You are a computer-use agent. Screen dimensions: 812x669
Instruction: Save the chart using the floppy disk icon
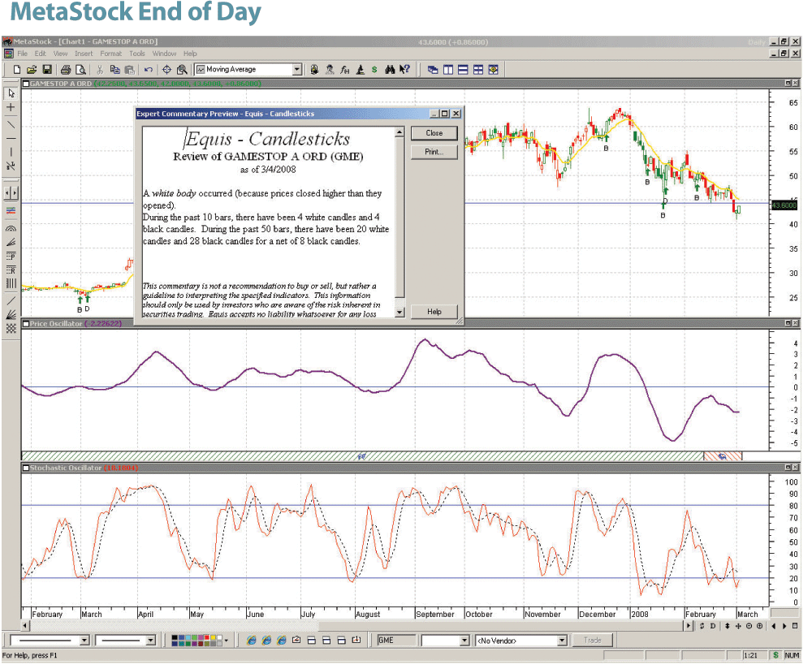[47, 69]
